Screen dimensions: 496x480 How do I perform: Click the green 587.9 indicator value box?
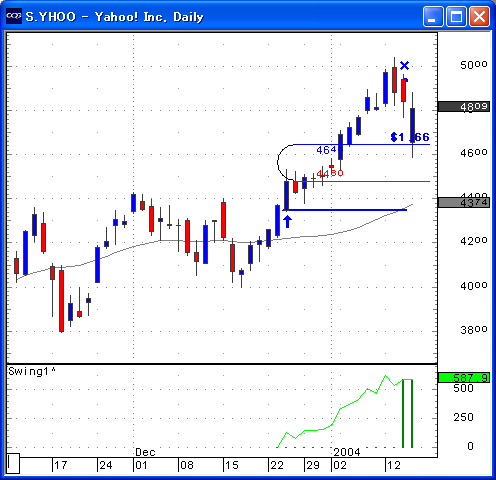click(463, 378)
